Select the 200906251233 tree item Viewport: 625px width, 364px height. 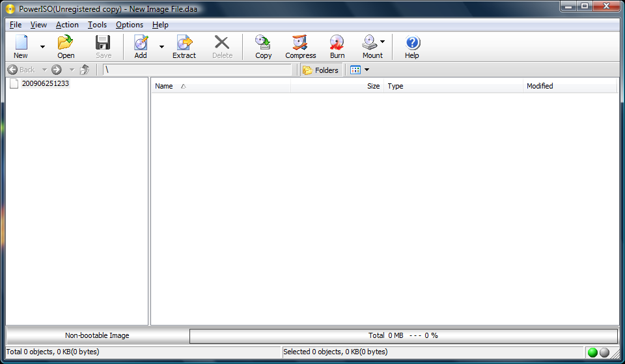46,83
